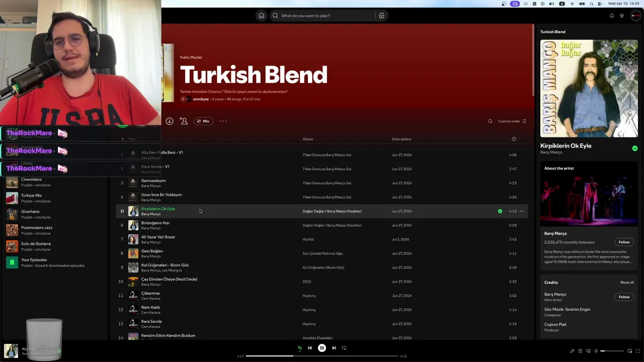Toggle saved checkmark in Now Playing panel
644x362 pixels.
[x=635, y=148]
